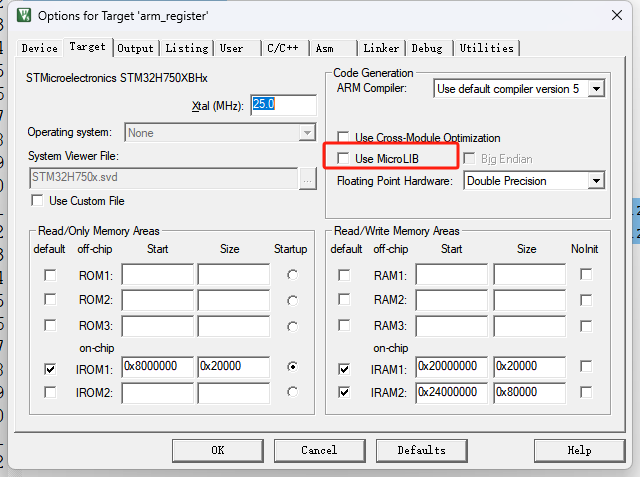
Task: Select IROM1 startup radio button
Action: click(292, 366)
